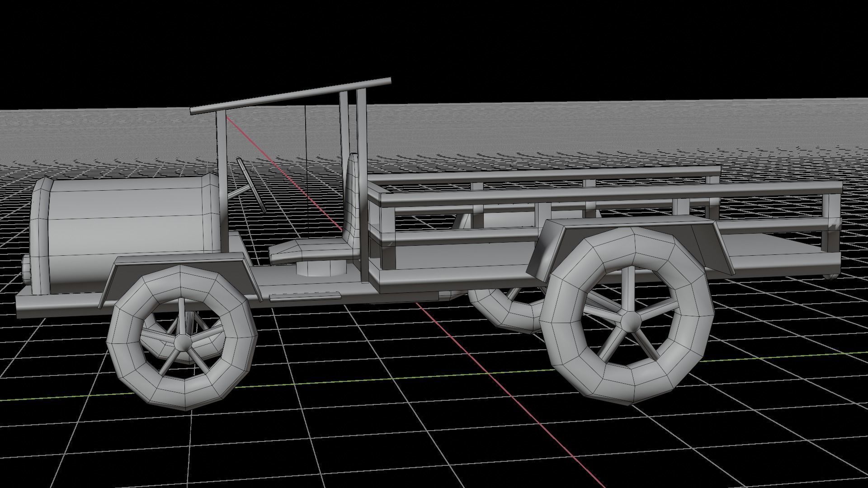Viewport: 868px width, 488px height.
Task: Select the slanted roof canopy bar
Action: 290,95
